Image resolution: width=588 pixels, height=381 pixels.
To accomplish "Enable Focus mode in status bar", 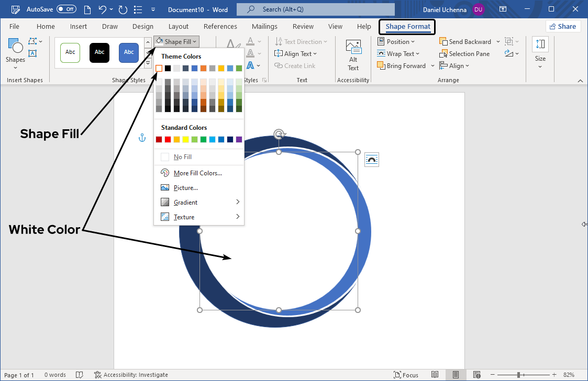I will [x=406, y=375].
